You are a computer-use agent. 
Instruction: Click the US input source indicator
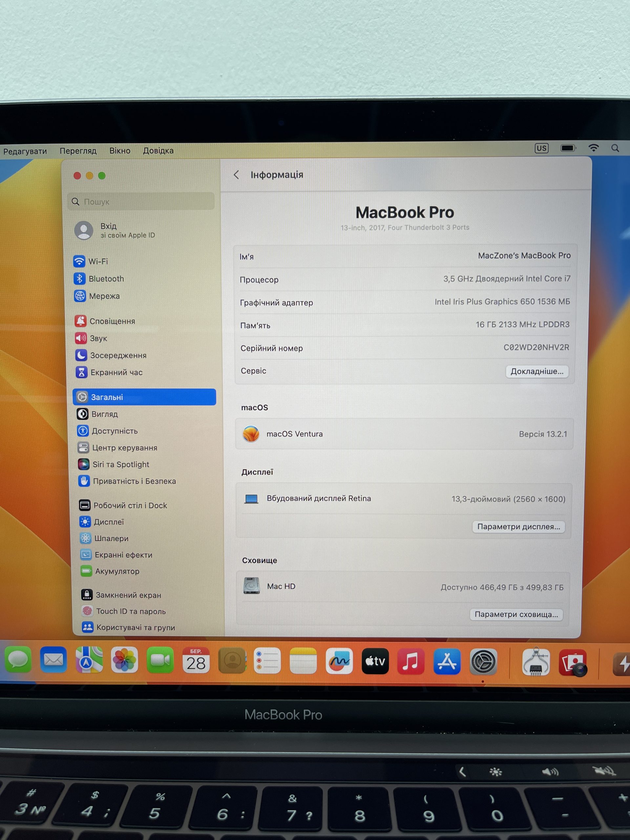[541, 148]
